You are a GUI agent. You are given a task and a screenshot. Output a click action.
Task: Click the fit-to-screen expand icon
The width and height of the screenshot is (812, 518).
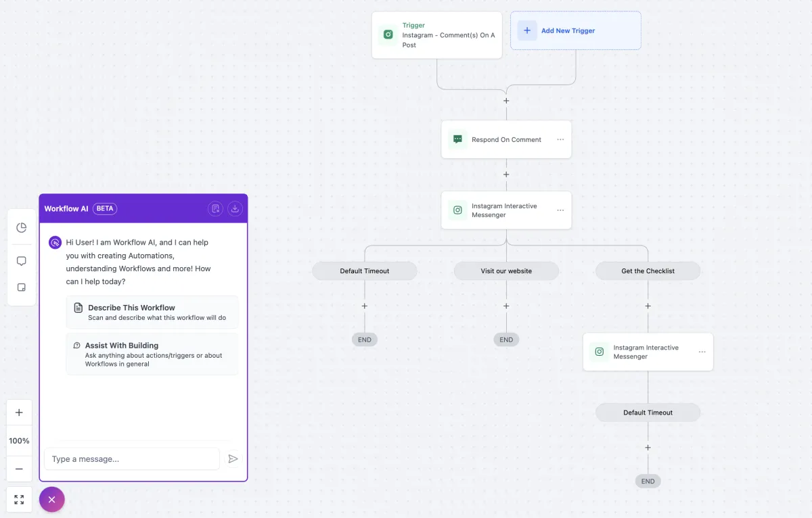[19, 500]
